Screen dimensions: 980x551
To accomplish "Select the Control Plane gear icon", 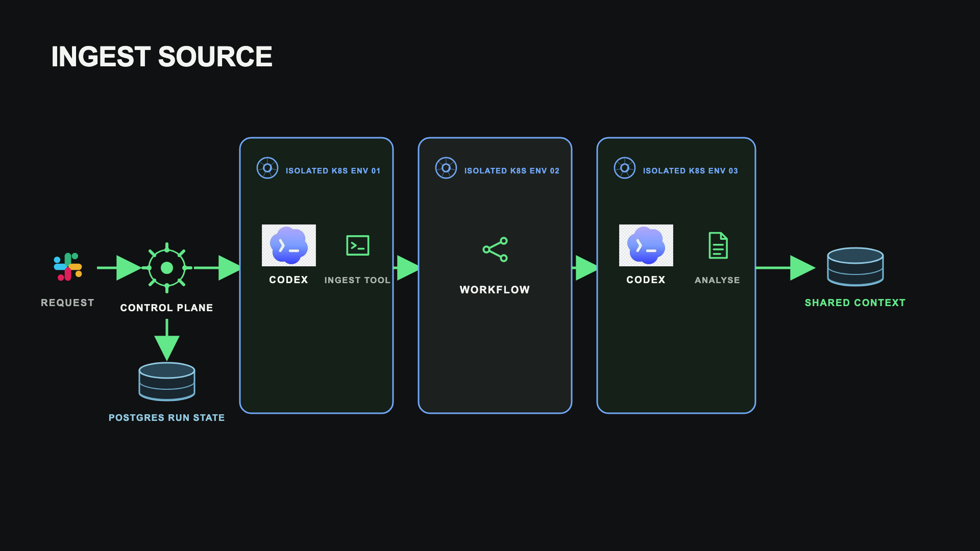I will 167,268.
